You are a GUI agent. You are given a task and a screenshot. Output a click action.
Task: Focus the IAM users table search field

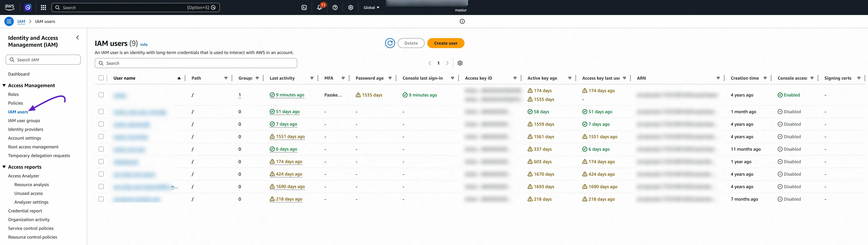click(x=196, y=63)
